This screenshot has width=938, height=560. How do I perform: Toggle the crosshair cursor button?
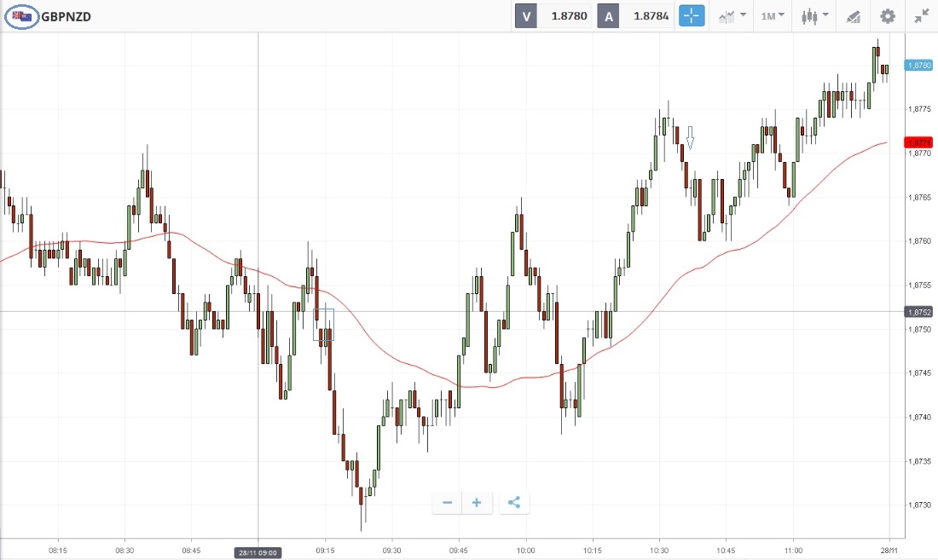click(692, 15)
